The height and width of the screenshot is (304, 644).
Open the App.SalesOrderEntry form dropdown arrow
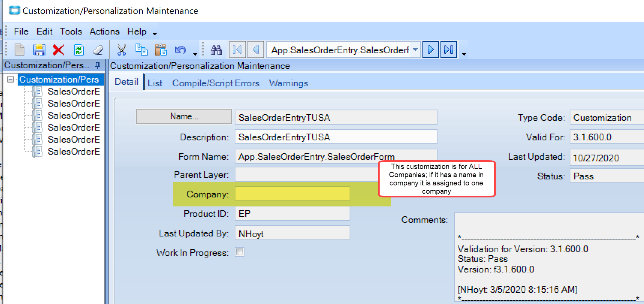(415, 50)
